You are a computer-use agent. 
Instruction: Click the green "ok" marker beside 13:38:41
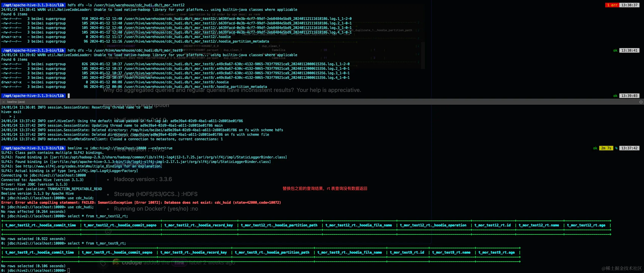pyautogui.click(x=615, y=50)
